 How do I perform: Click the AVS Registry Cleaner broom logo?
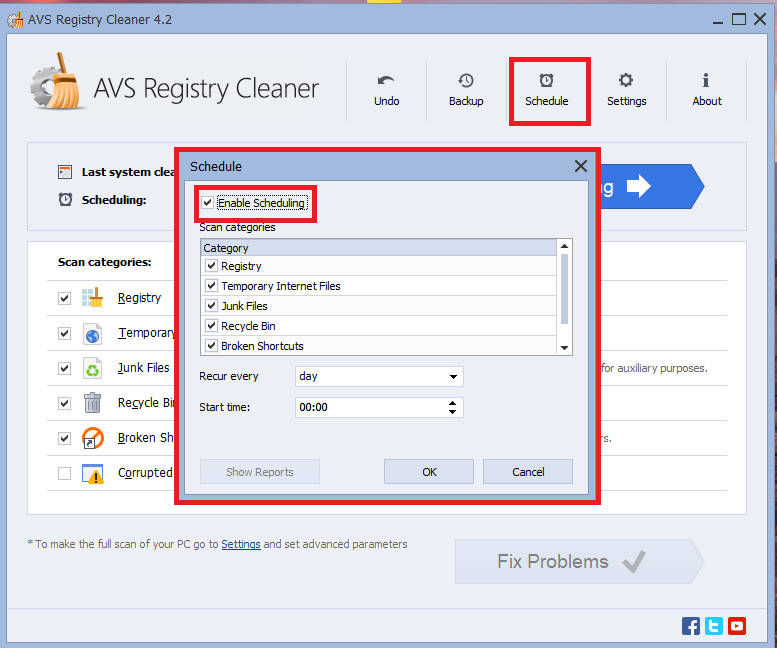tap(56, 83)
